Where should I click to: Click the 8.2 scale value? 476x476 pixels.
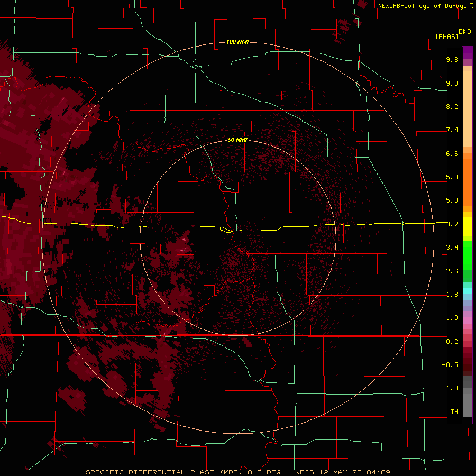point(452,106)
